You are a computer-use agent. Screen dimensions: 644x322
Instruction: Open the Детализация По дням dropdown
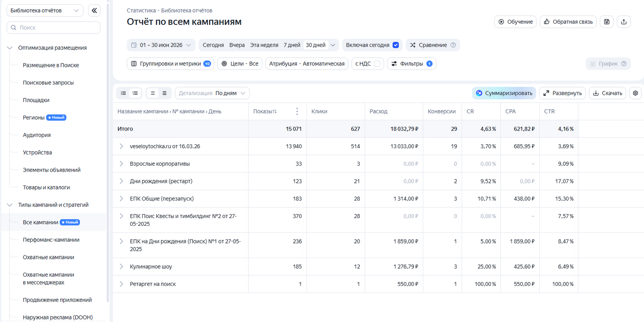[212, 93]
